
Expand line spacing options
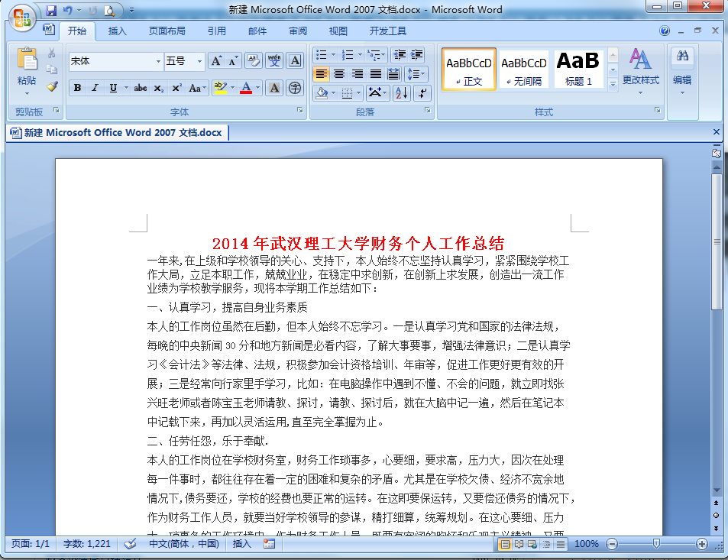click(x=416, y=74)
